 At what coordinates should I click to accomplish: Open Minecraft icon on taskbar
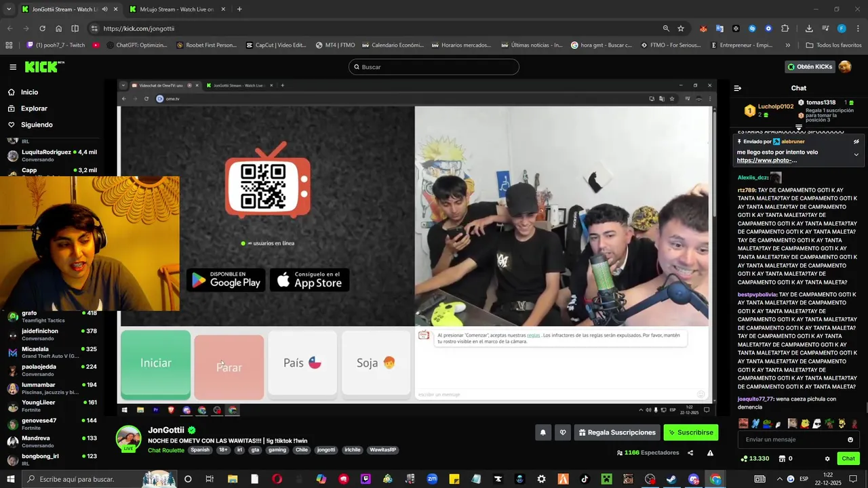point(606,479)
